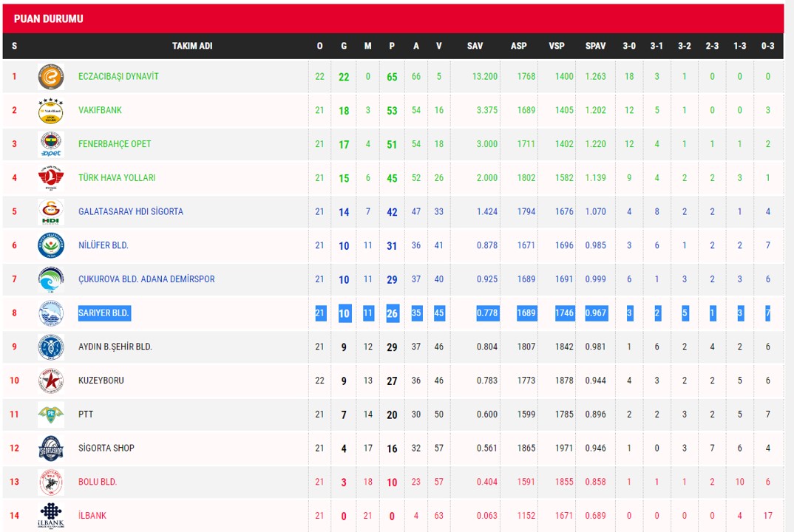The image size is (794, 532).
Task: Click the Nilüfer Bld. team logo
Action: tap(50, 245)
